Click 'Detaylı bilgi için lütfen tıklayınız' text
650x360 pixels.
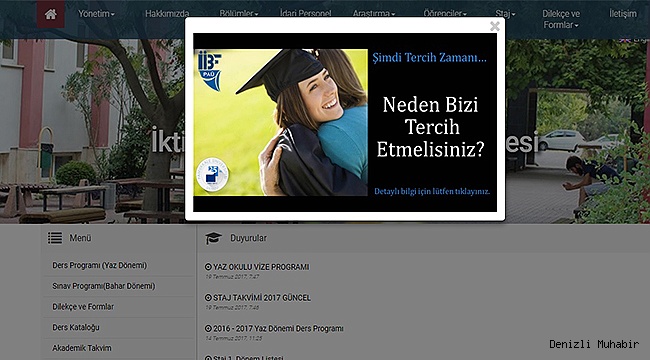click(x=432, y=192)
